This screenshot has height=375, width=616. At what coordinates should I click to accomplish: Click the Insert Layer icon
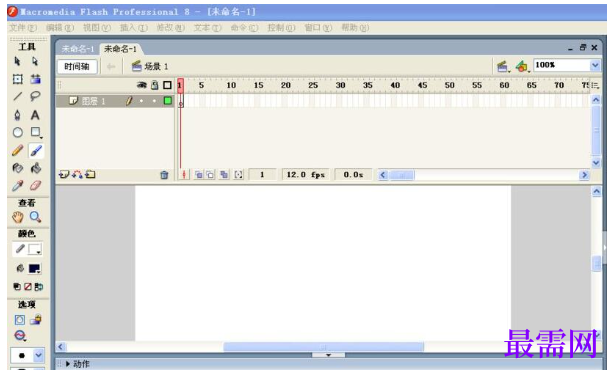(64, 174)
